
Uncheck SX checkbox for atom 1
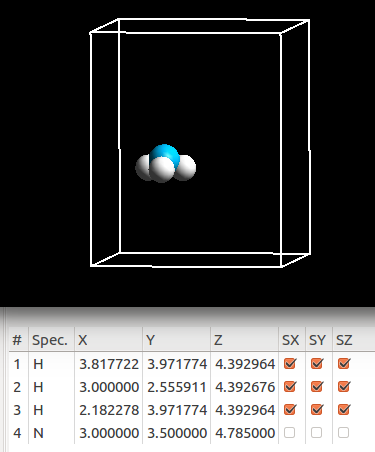point(289,363)
